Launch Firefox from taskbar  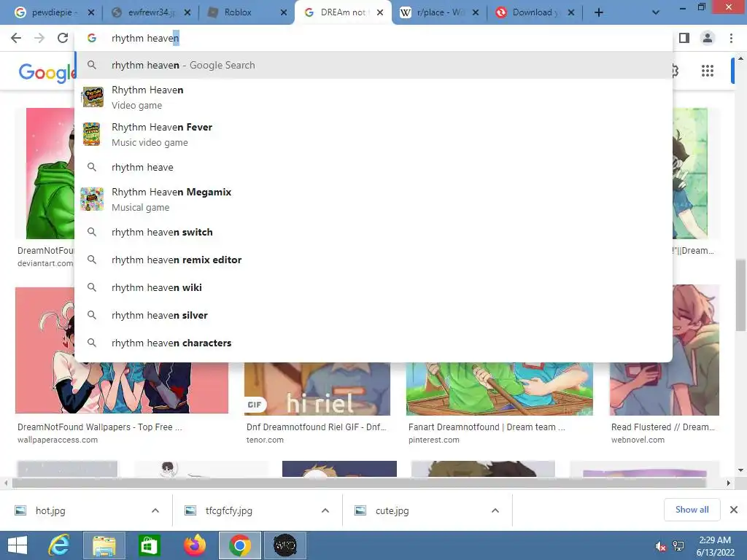pos(195,545)
